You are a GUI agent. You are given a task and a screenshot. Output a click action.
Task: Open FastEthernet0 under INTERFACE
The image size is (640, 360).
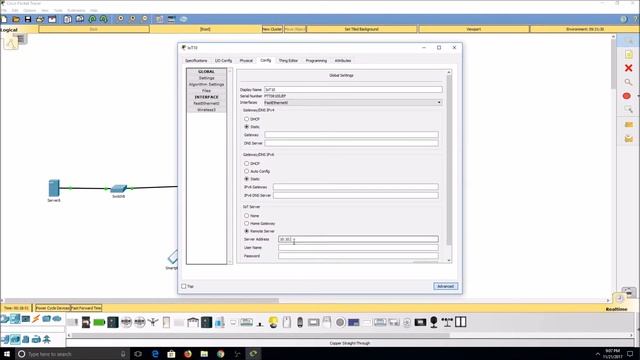click(x=207, y=103)
